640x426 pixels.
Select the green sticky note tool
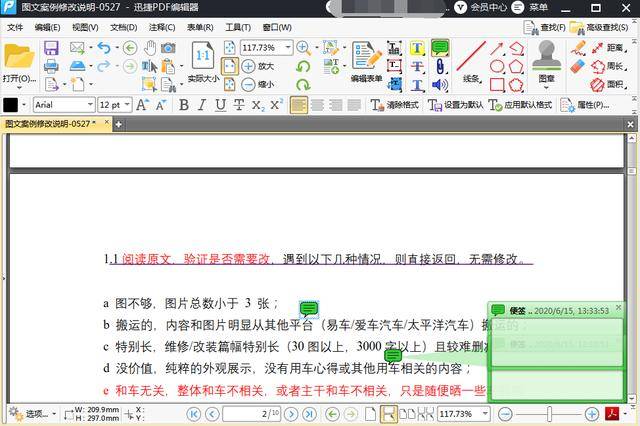point(440,47)
